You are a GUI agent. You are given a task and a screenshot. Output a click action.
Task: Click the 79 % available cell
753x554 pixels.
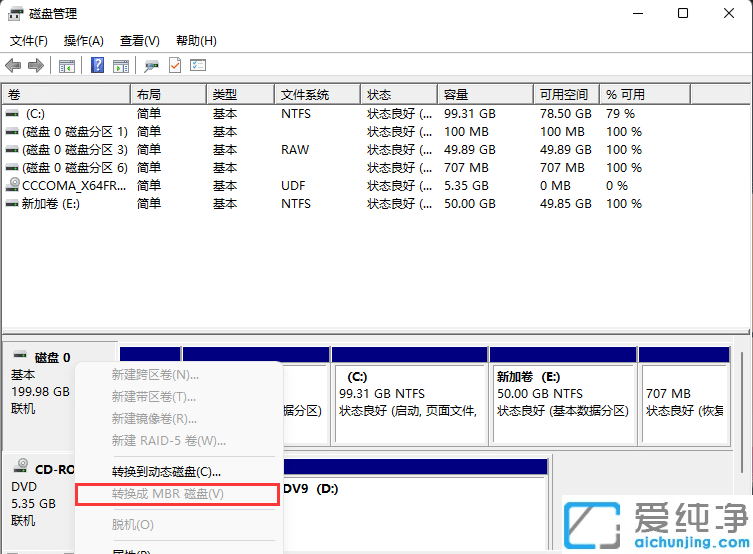620,114
